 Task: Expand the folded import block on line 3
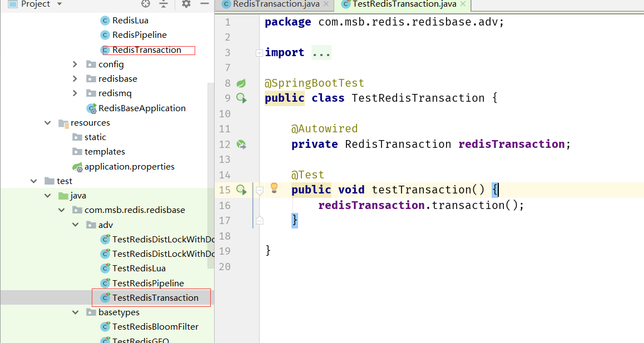coord(259,53)
